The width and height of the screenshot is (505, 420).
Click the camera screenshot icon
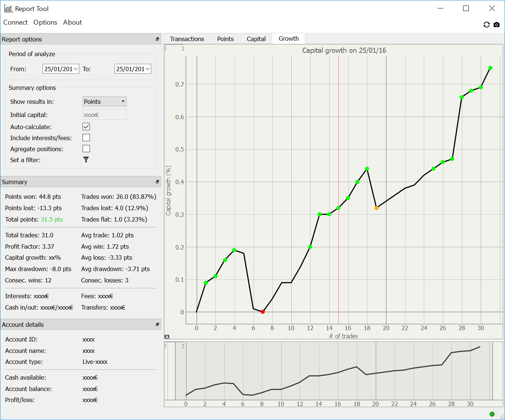click(497, 25)
